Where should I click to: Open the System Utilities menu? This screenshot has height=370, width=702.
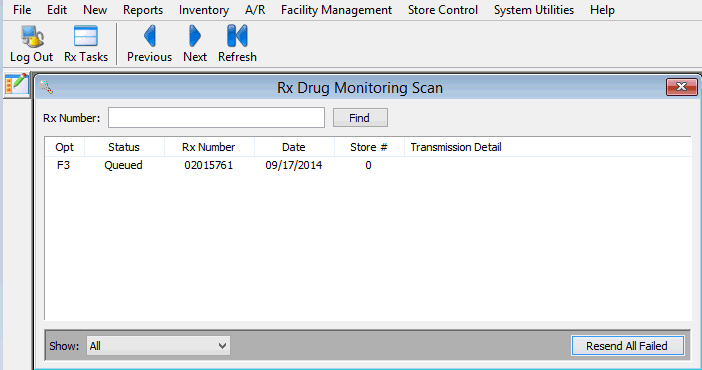pyautogui.click(x=534, y=10)
